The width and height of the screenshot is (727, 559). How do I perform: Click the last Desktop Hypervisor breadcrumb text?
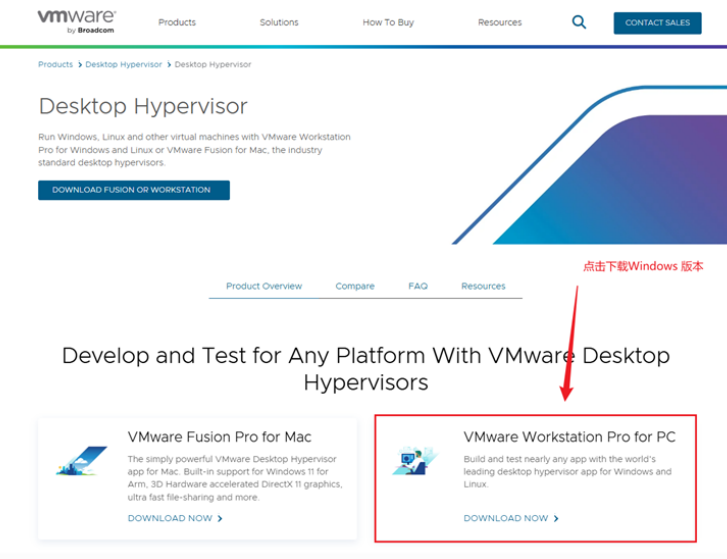[x=213, y=64]
